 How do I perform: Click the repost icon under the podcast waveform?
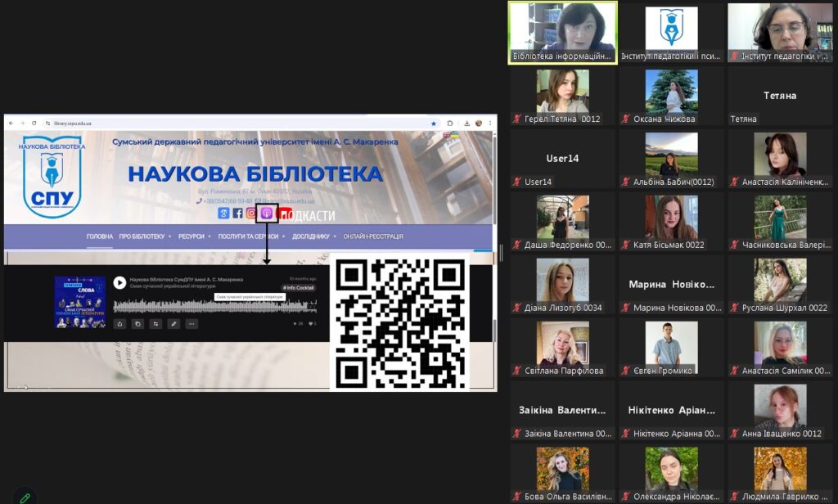click(155, 323)
